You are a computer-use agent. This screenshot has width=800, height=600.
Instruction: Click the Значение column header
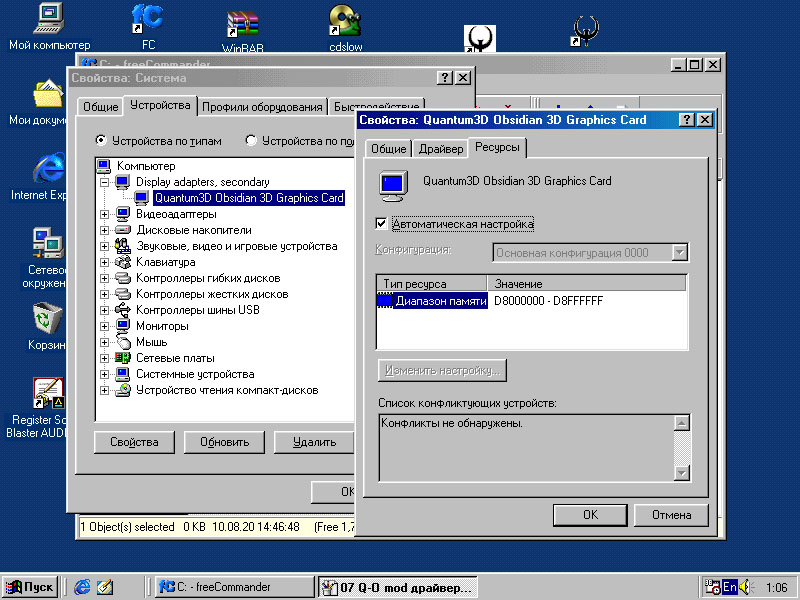pyautogui.click(x=587, y=284)
